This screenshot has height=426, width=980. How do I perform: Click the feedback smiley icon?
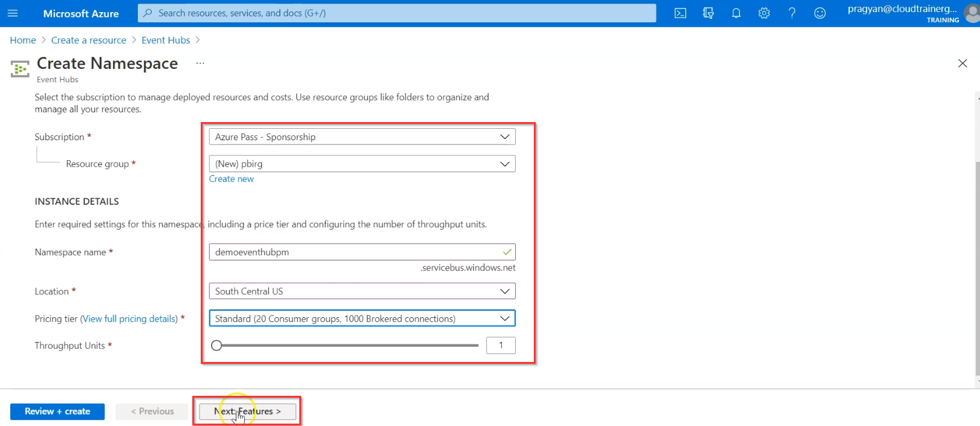[820, 13]
